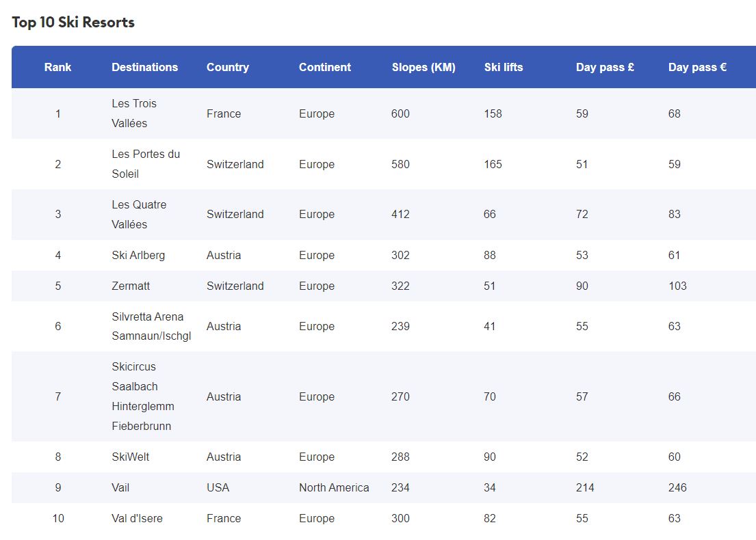Select the Val d'Isere destination cell
The image size is (756, 540).
tap(137, 518)
